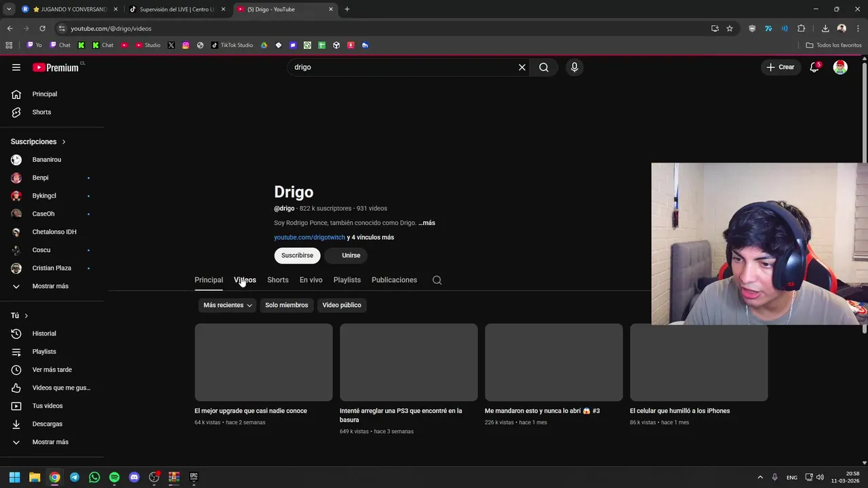Open the Crear upload menu
868x488 pixels.
[x=781, y=67]
